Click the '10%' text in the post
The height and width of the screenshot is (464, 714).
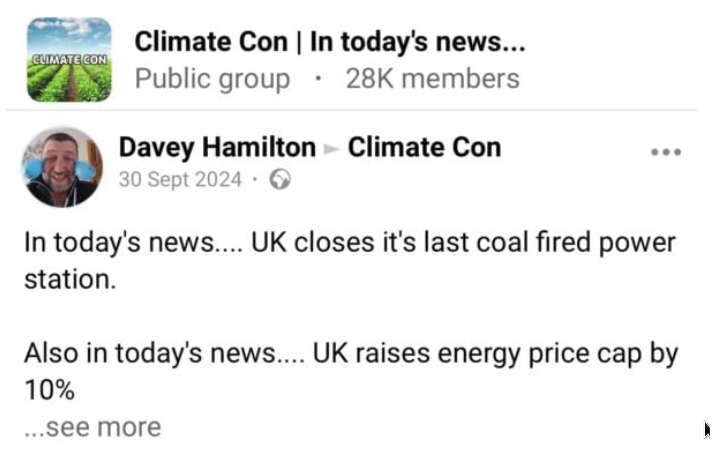tap(50, 389)
